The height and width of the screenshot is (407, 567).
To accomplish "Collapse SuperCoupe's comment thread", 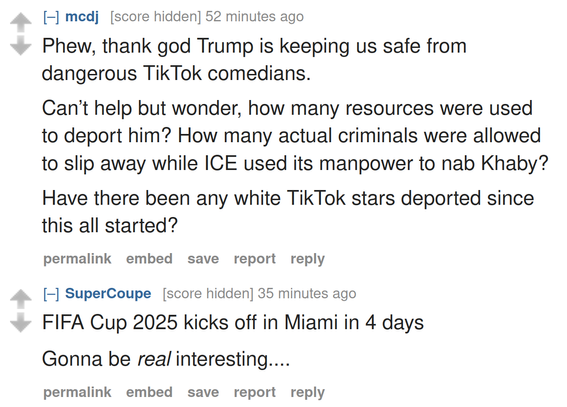I will tap(51, 294).
